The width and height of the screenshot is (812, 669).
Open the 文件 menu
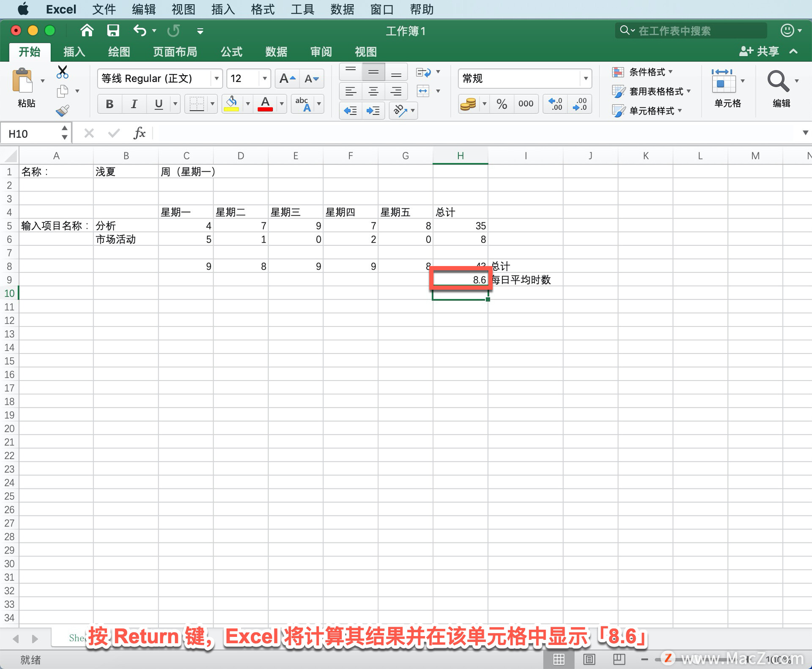click(104, 9)
